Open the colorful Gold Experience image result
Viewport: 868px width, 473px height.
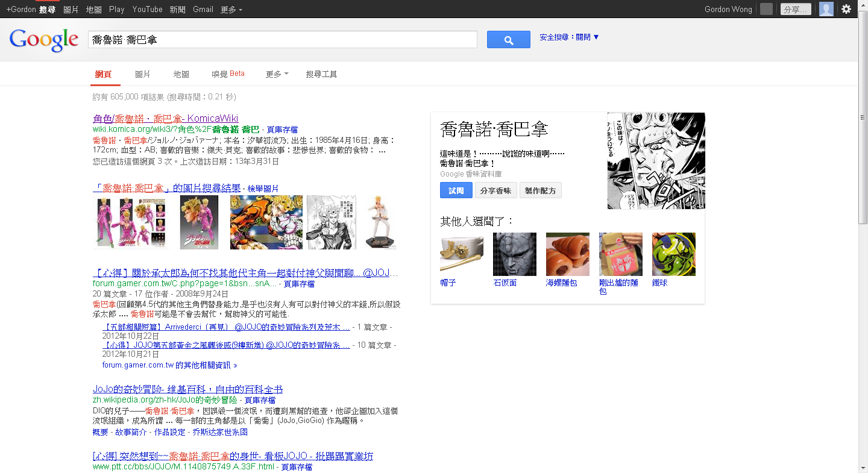pos(266,222)
